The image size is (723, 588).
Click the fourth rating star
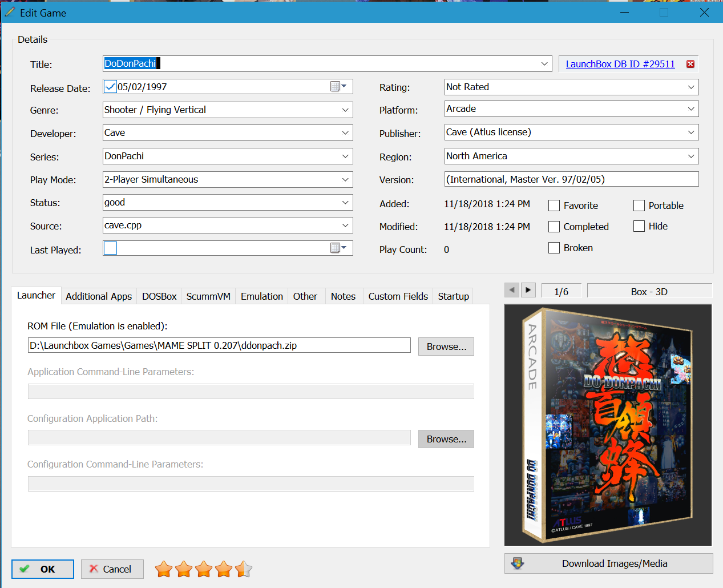pyautogui.click(x=224, y=569)
